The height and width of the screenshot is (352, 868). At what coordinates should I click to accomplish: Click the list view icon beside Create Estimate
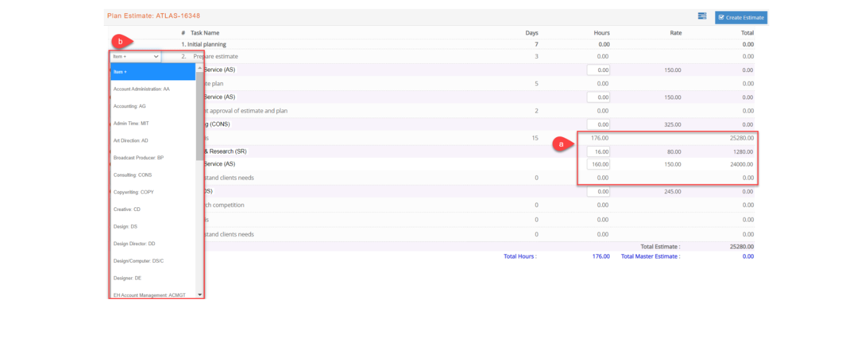[x=702, y=16]
